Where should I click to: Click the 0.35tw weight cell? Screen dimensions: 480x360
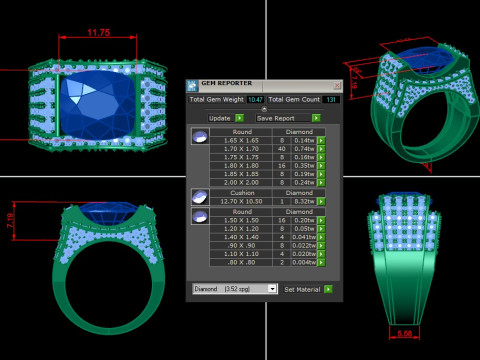304,166
